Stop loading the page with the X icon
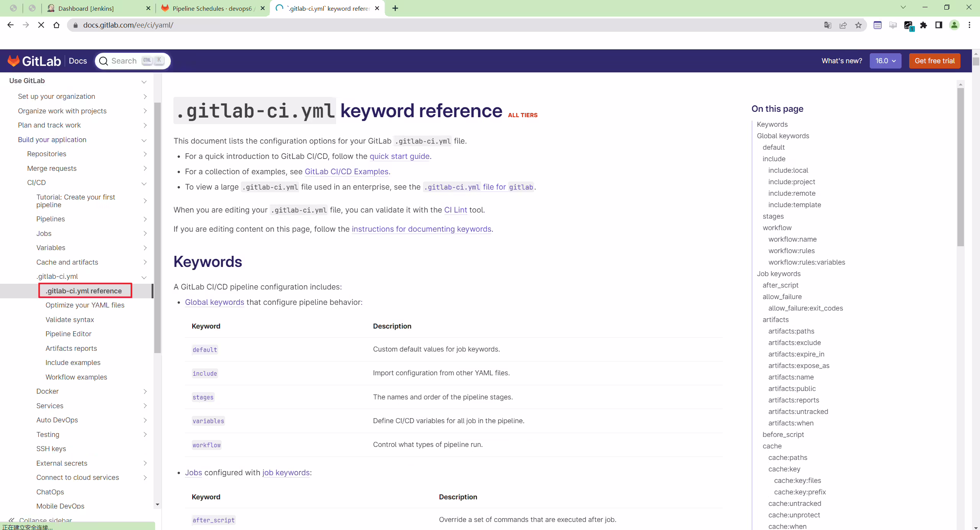Screen dimensions: 980x530 tap(41, 25)
